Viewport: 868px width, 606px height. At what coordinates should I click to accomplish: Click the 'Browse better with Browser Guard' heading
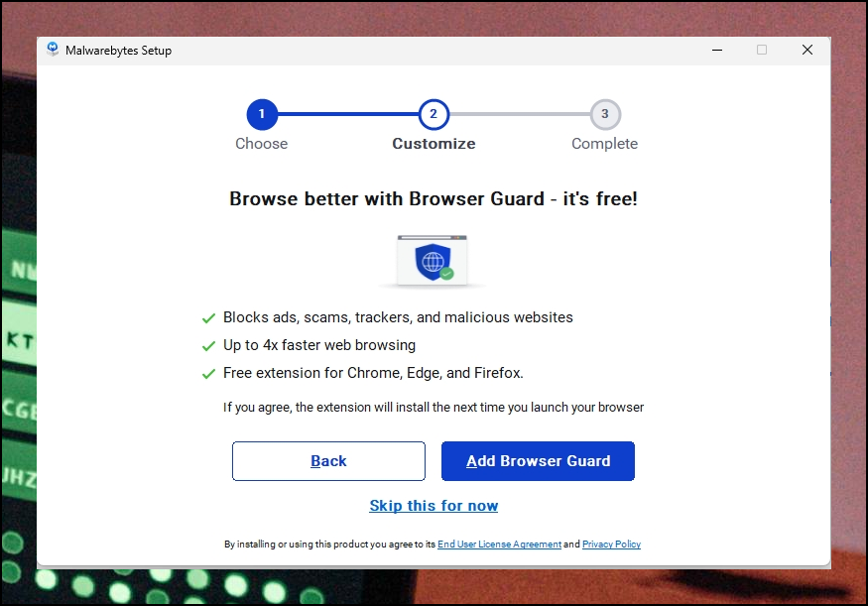tap(434, 198)
